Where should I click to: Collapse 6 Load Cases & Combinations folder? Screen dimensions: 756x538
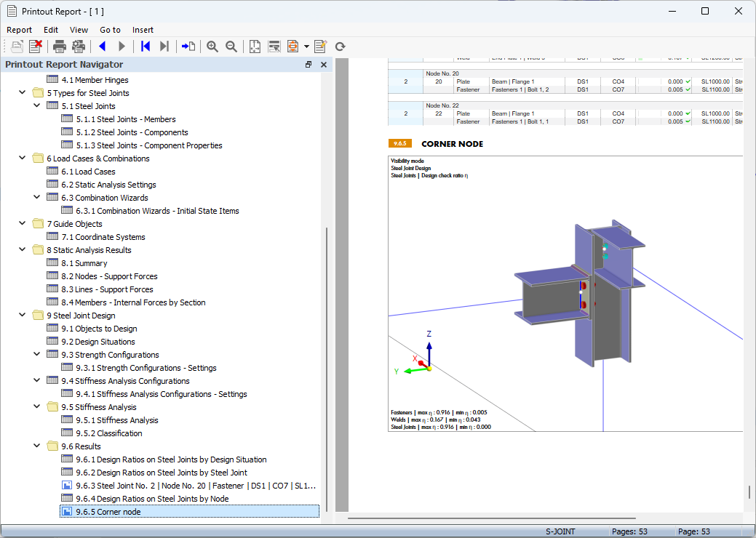(22, 158)
